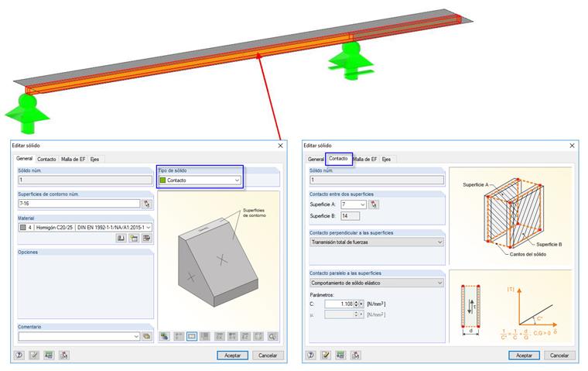Click view in X direction icon below preview
The image size is (588, 371).
pyautogui.click(x=220, y=336)
